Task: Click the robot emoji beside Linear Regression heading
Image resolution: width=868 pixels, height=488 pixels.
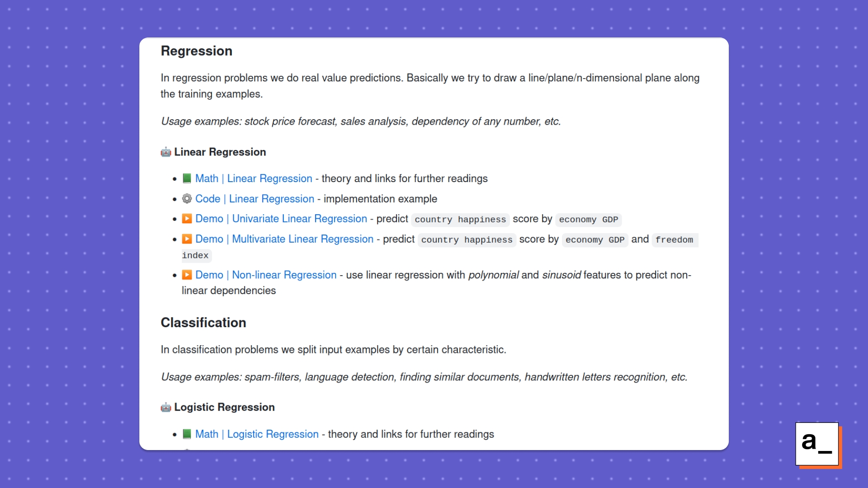Action: 166,152
